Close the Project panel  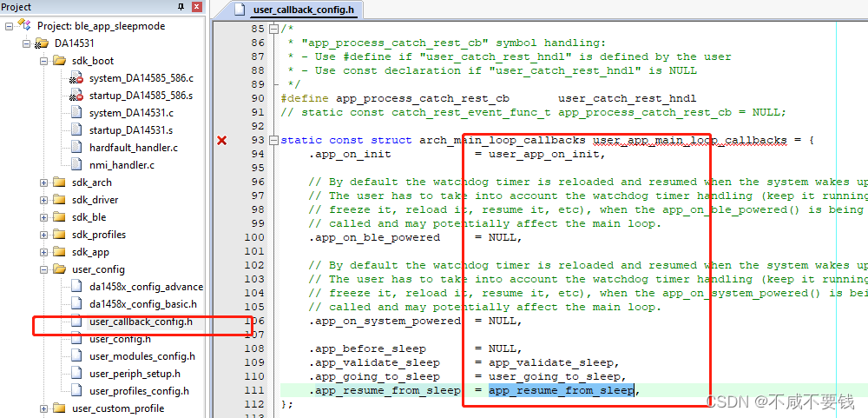pos(196,7)
